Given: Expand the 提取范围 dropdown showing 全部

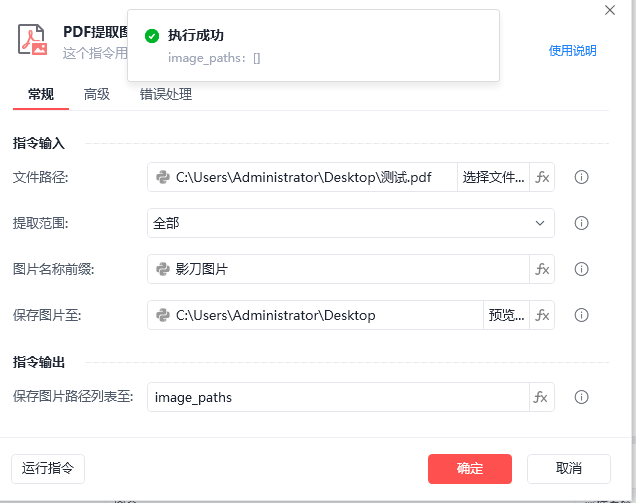Looking at the screenshot, I should tap(351, 223).
